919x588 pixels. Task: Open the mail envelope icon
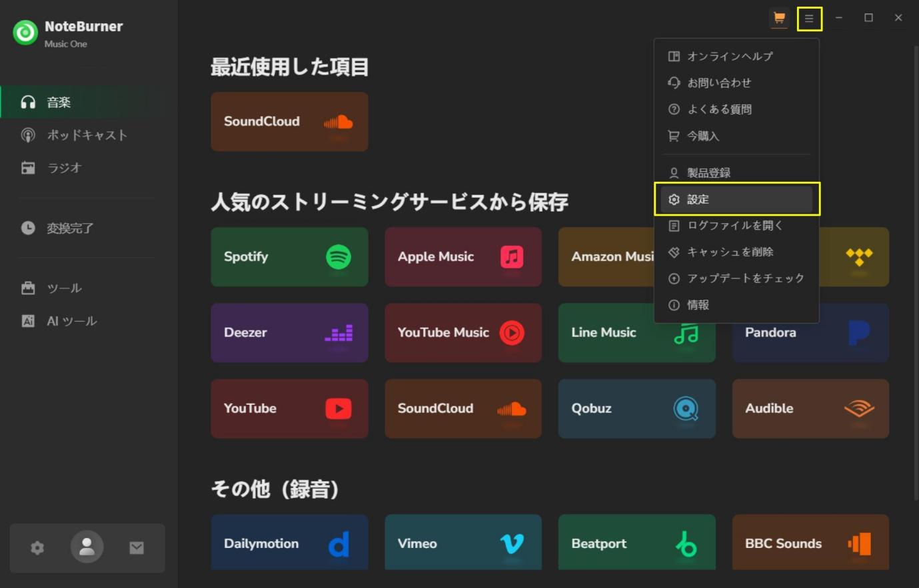click(137, 547)
